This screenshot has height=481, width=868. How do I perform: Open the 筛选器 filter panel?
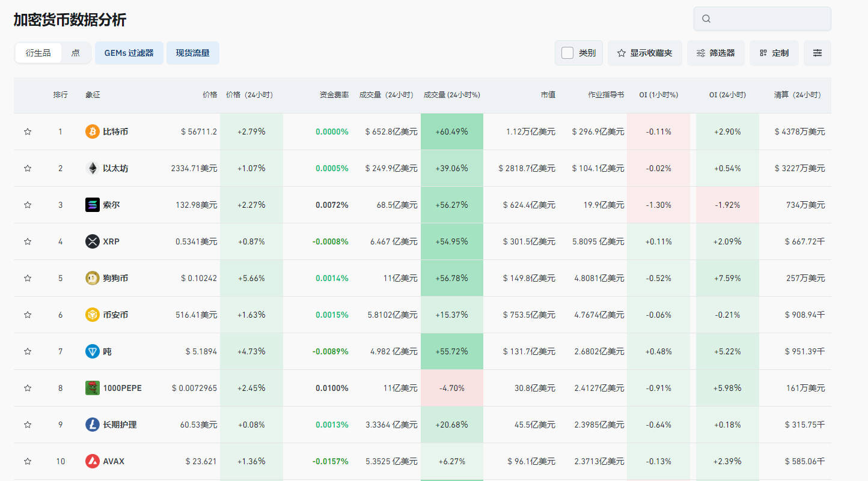pos(715,53)
